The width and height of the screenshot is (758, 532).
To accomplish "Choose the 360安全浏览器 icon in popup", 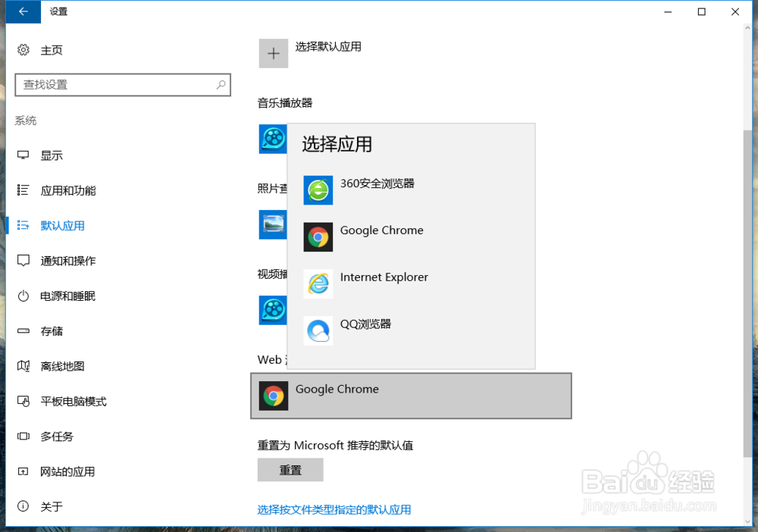I will (x=318, y=190).
